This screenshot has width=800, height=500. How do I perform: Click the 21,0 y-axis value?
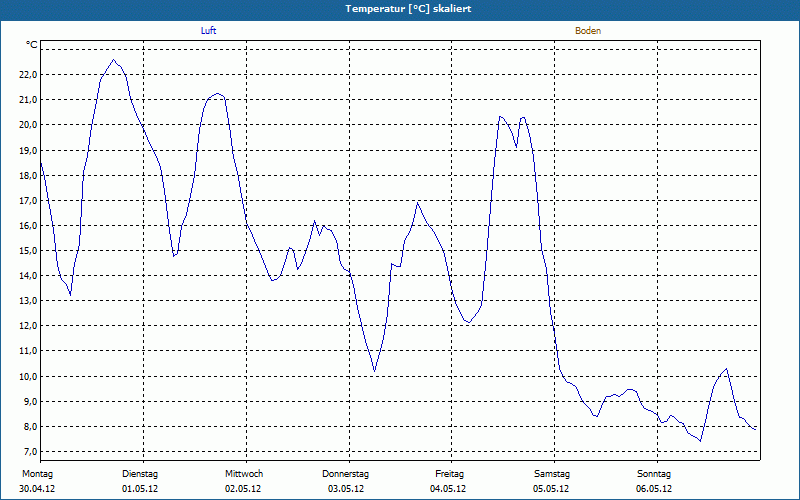coord(28,100)
